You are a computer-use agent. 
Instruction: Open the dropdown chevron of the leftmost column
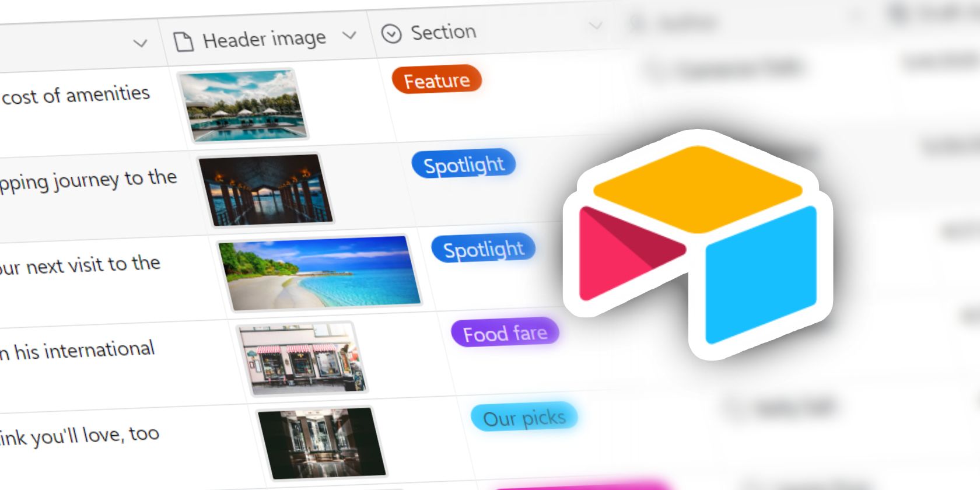tap(140, 43)
